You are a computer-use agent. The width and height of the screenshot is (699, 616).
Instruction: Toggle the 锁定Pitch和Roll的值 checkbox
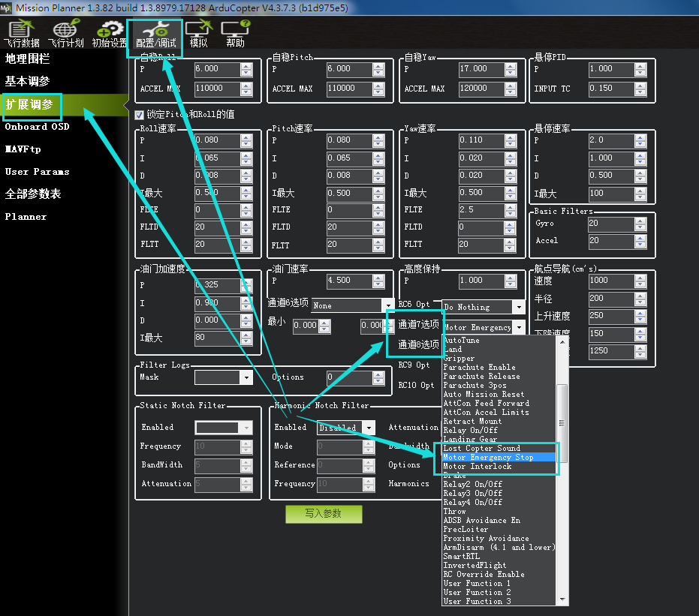point(139,115)
